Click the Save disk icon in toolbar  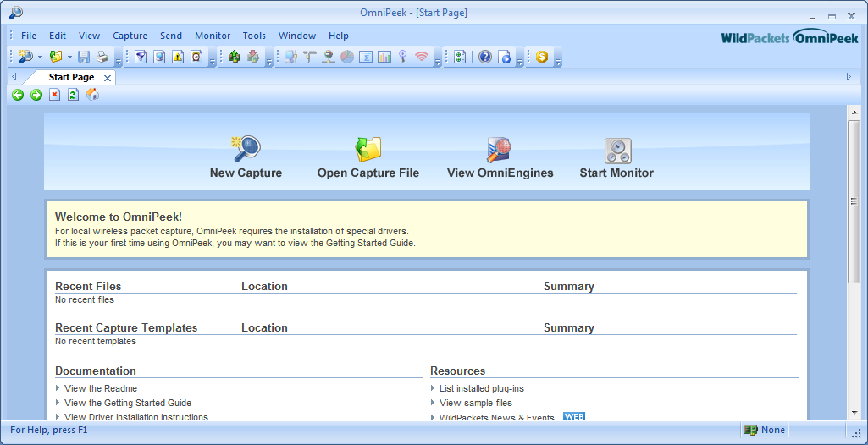pyautogui.click(x=84, y=57)
